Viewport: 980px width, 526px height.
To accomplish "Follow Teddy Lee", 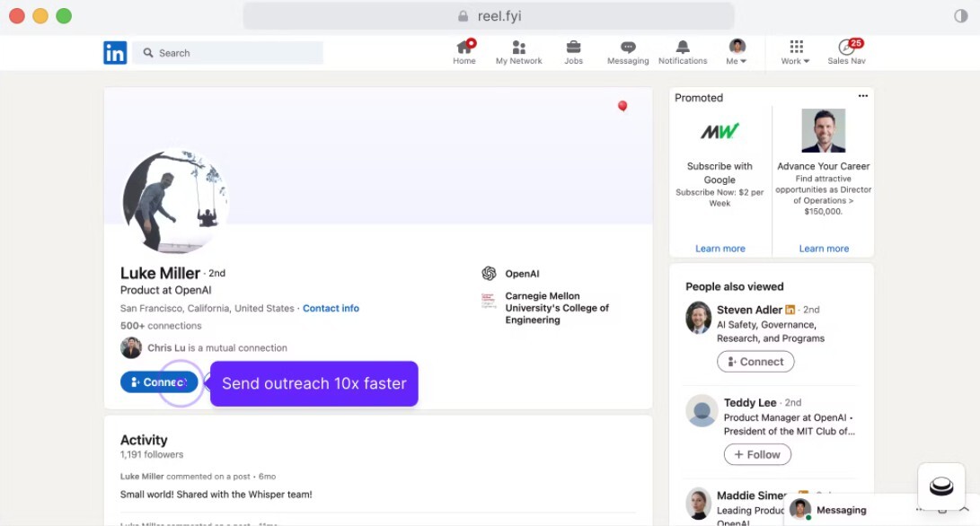I will tap(757, 455).
